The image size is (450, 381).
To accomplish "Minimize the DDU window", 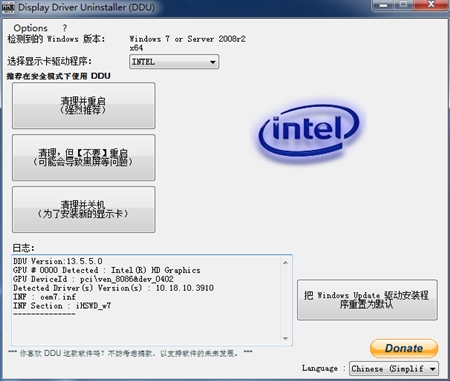I will (x=383, y=5).
